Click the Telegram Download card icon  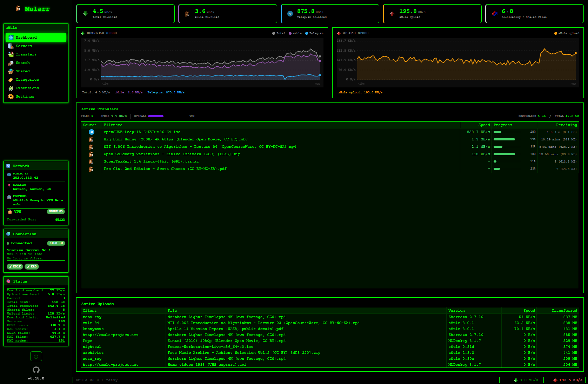pos(290,14)
